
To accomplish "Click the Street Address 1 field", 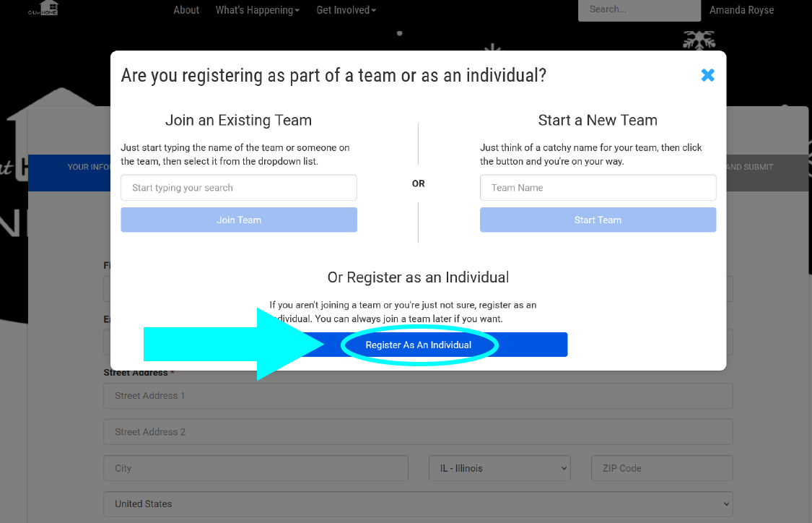I will coord(419,395).
